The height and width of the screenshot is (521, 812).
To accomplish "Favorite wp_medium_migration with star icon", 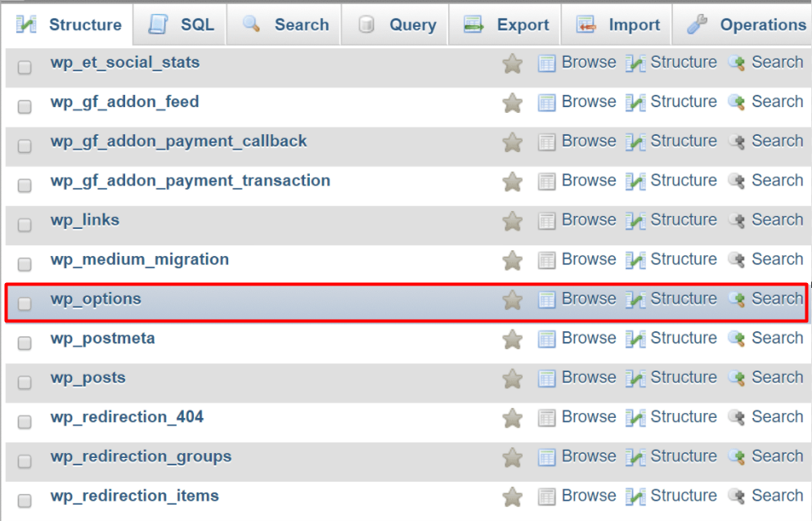I will [x=512, y=260].
